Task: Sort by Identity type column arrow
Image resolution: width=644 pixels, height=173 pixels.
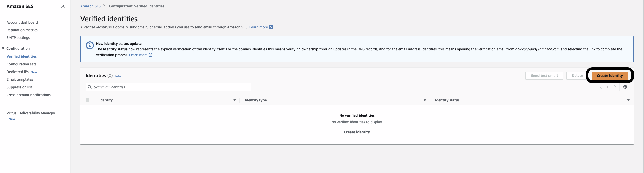Action: point(425,100)
